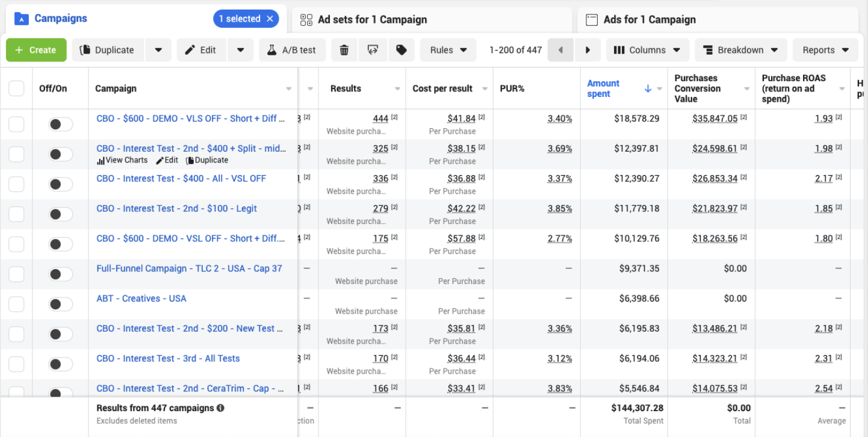Go to next page of campaigns
The height and width of the screenshot is (437, 868).
588,50
